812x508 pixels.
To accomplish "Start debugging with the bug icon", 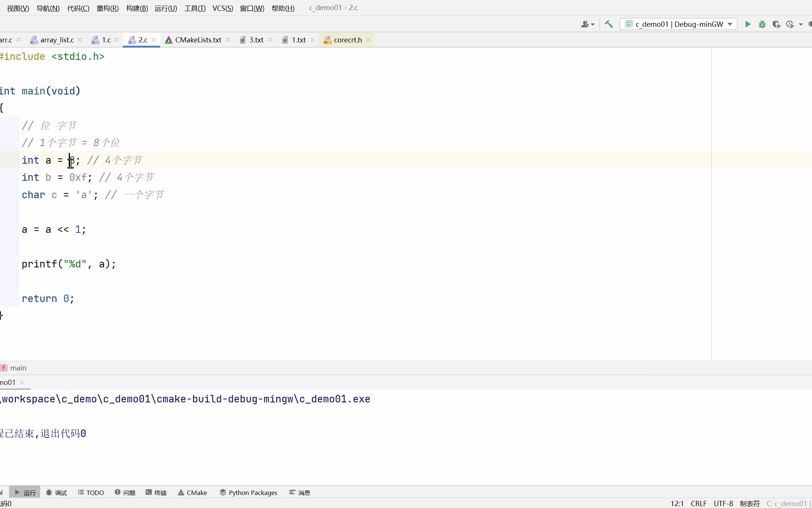I will [762, 24].
